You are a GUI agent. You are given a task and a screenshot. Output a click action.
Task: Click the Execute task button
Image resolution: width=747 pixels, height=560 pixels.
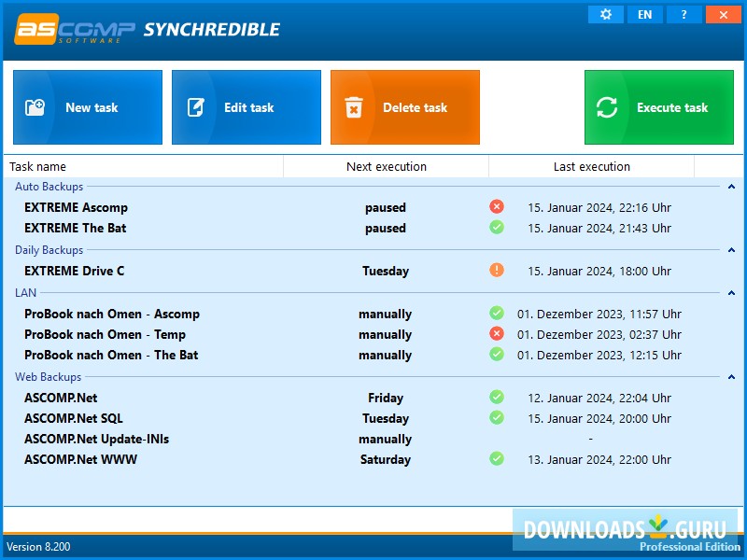pos(659,107)
